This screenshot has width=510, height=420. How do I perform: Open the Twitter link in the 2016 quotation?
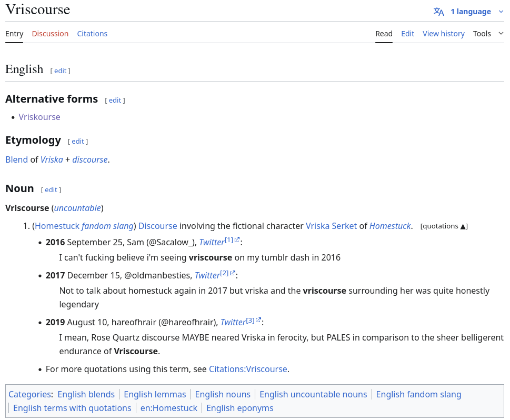pos(212,242)
